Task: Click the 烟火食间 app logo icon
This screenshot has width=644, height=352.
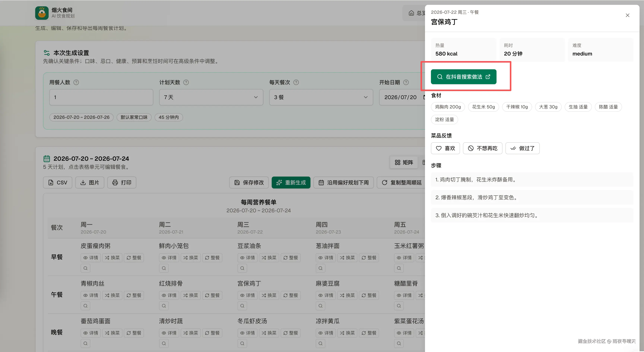Action: pyautogui.click(x=42, y=13)
